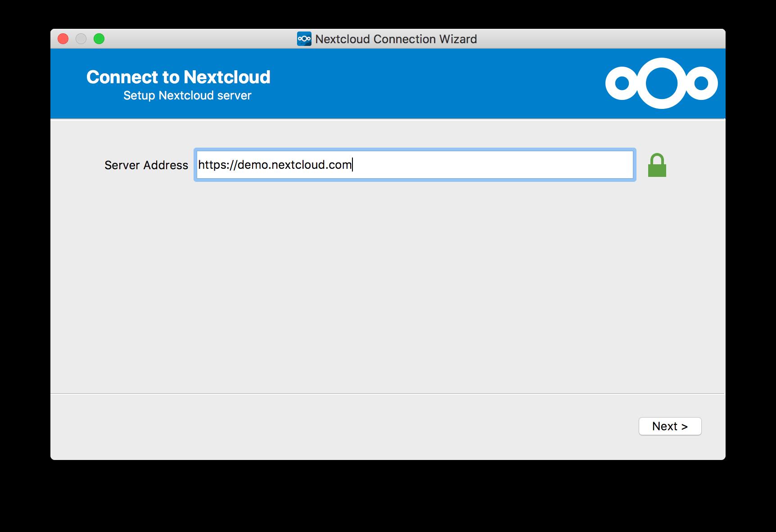Click the green padlock security icon
Screen dimensions: 776x532
pos(657,165)
